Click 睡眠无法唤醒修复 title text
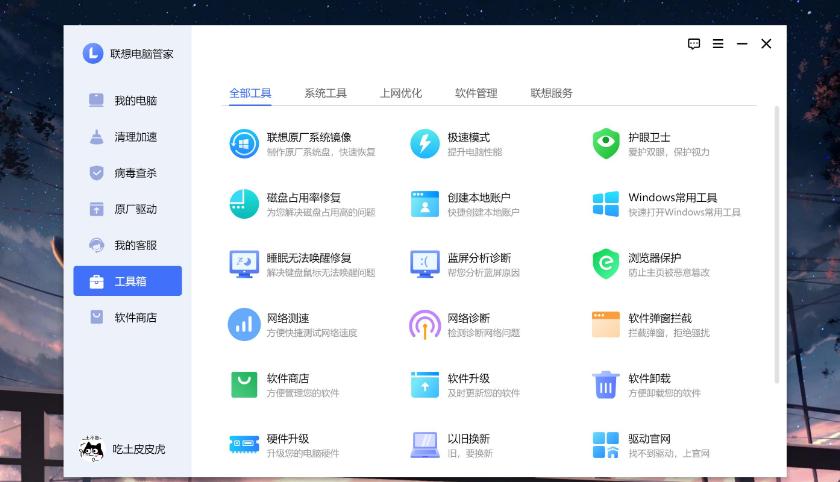The height and width of the screenshot is (482, 840). point(309,258)
